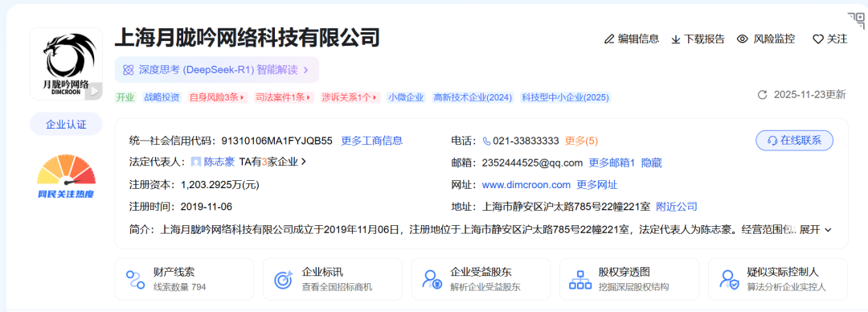Expand the company 简介 with 展开
This screenshot has width=868, height=312.
pos(816,229)
